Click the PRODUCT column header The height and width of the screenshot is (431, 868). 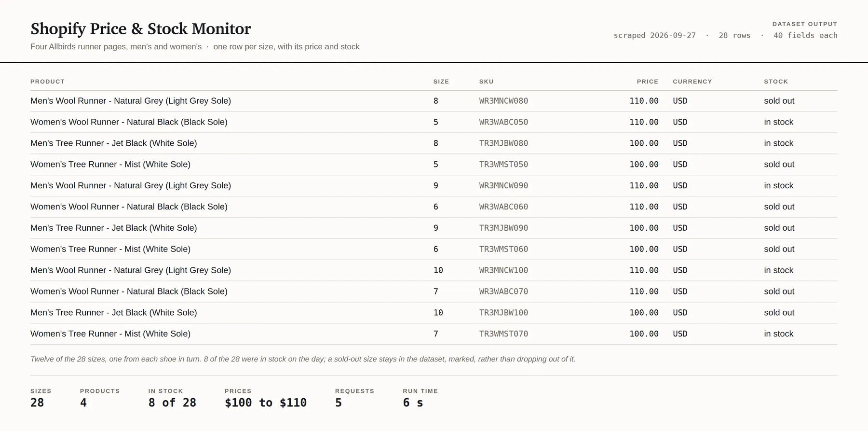47,82
